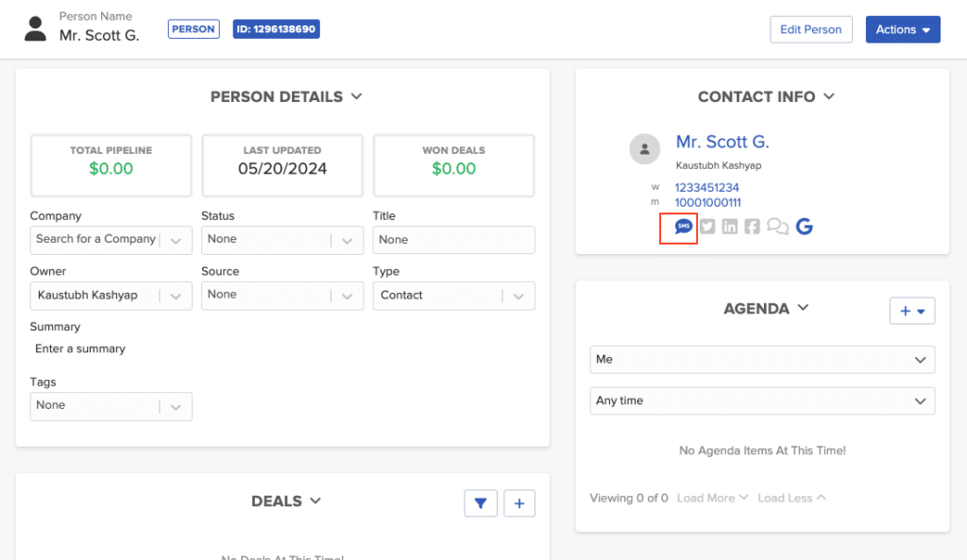Click the Twitter icon in Contact Info

tap(706, 226)
